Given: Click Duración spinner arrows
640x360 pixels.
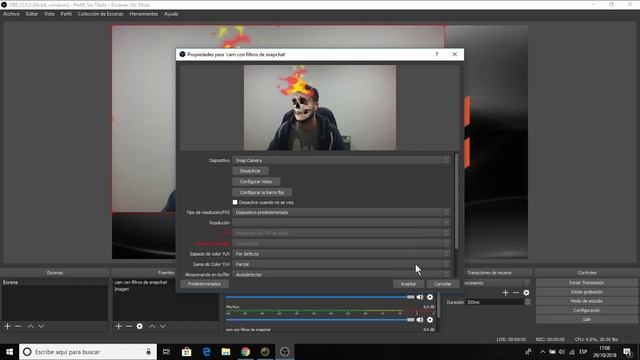Looking at the screenshot, I should 527,302.
